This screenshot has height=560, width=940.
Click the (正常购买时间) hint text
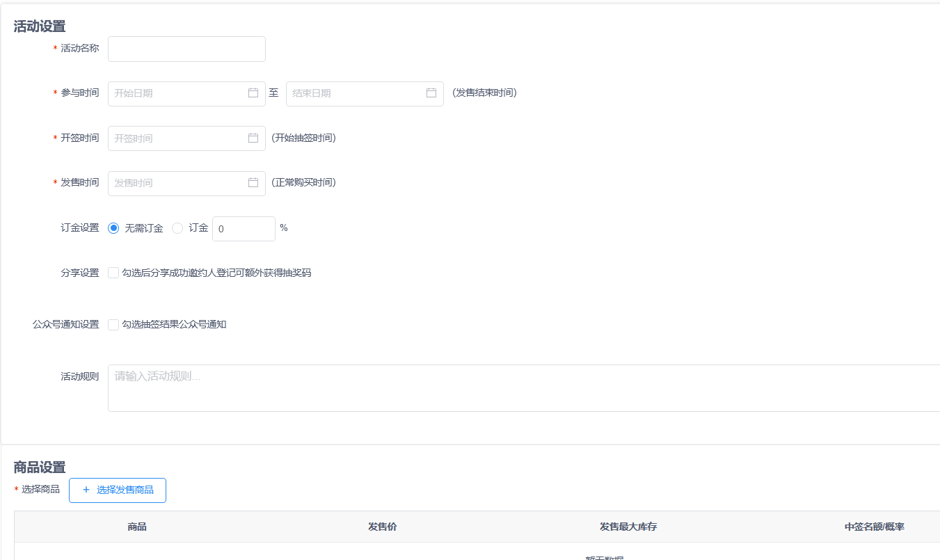click(304, 182)
